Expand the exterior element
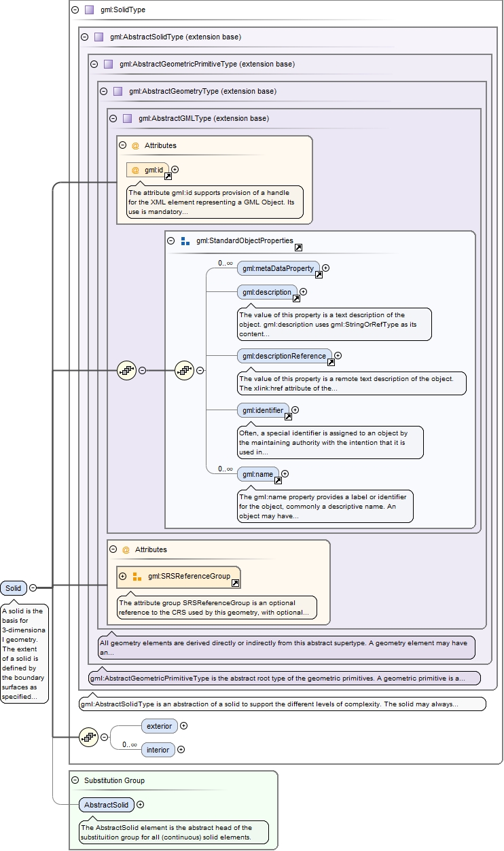This screenshot has width=504, height=851. coord(183,726)
